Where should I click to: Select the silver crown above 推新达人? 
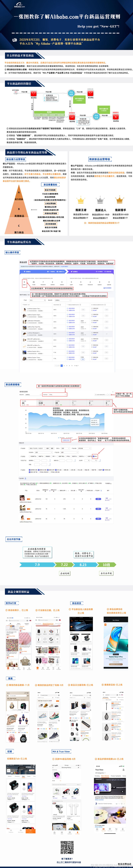pos(100,200)
